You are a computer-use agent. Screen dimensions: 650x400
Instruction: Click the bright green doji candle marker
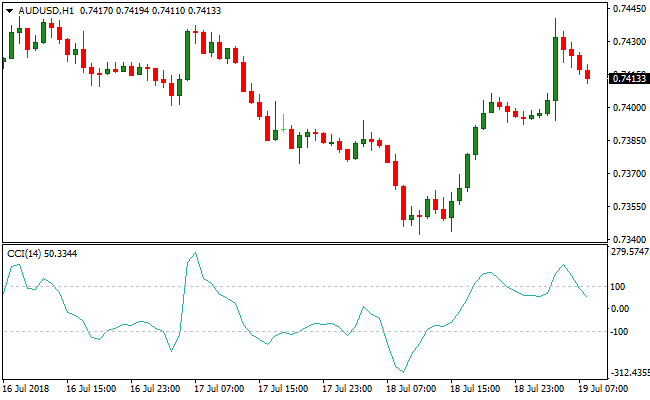click(284, 124)
